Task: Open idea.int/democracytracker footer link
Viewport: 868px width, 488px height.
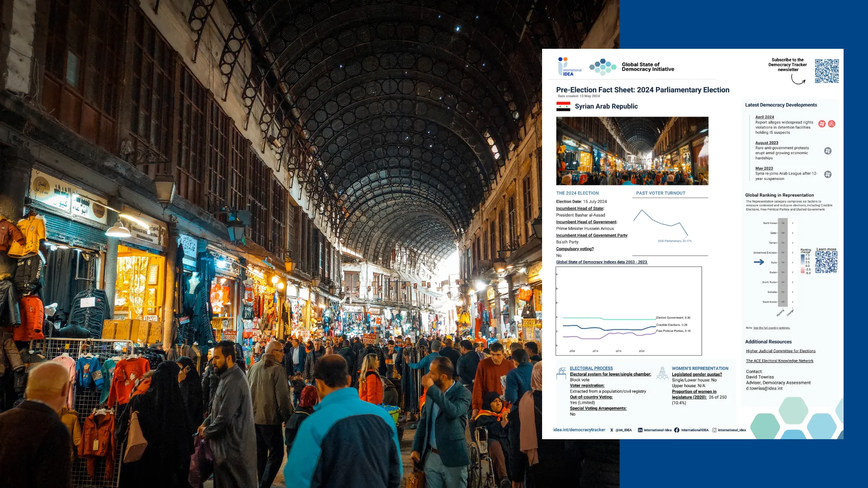Action: (x=579, y=430)
